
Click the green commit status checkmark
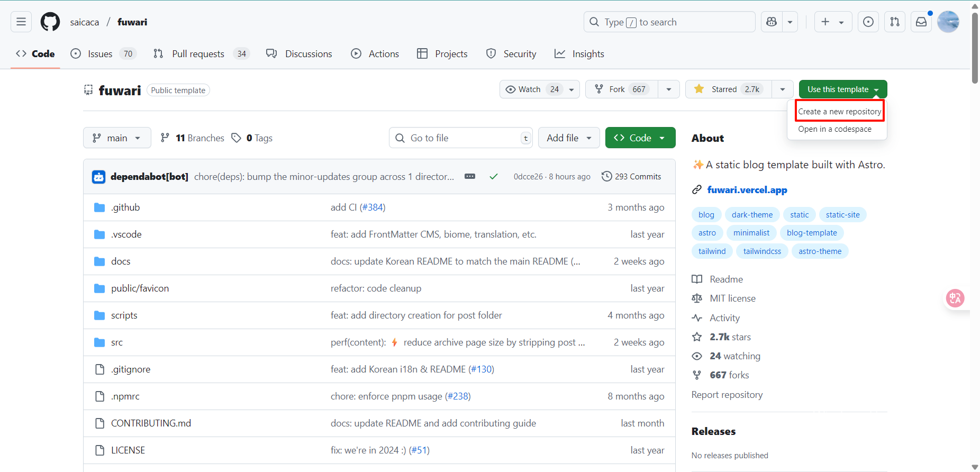(494, 177)
